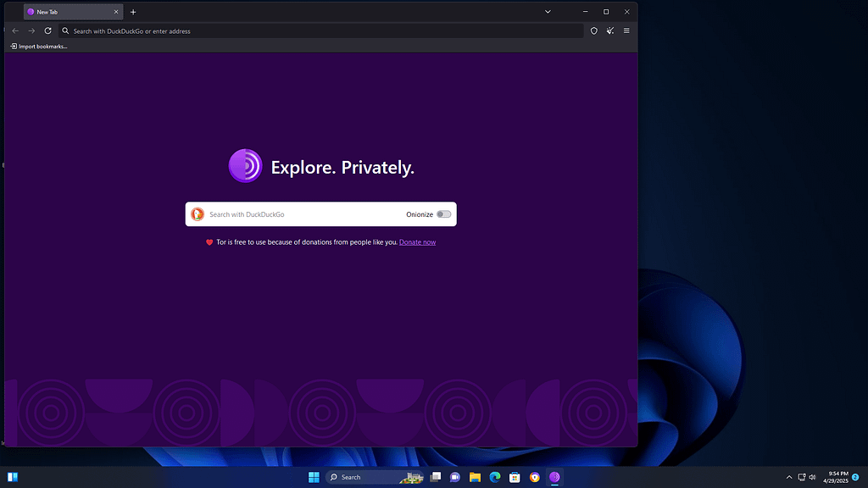Click Import bookmarks in bookmarks bar
Image resolution: width=868 pixels, height=488 pixels.
(x=39, y=47)
